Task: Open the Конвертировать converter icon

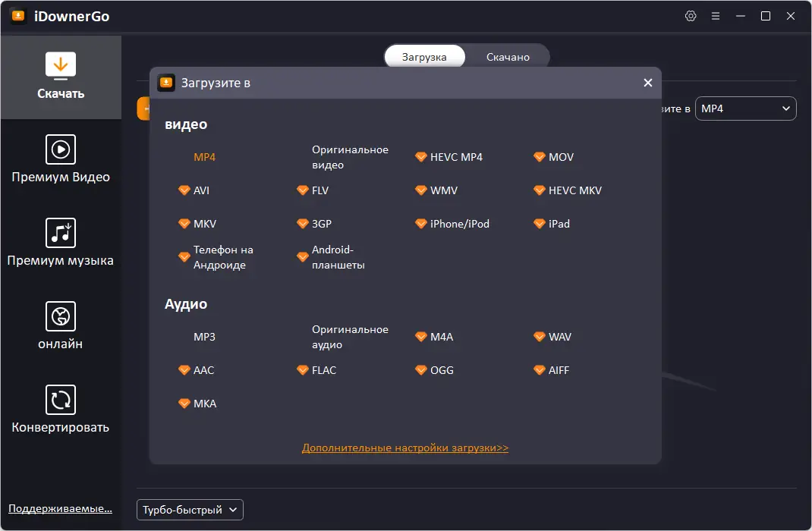Action: tap(61, 400)
